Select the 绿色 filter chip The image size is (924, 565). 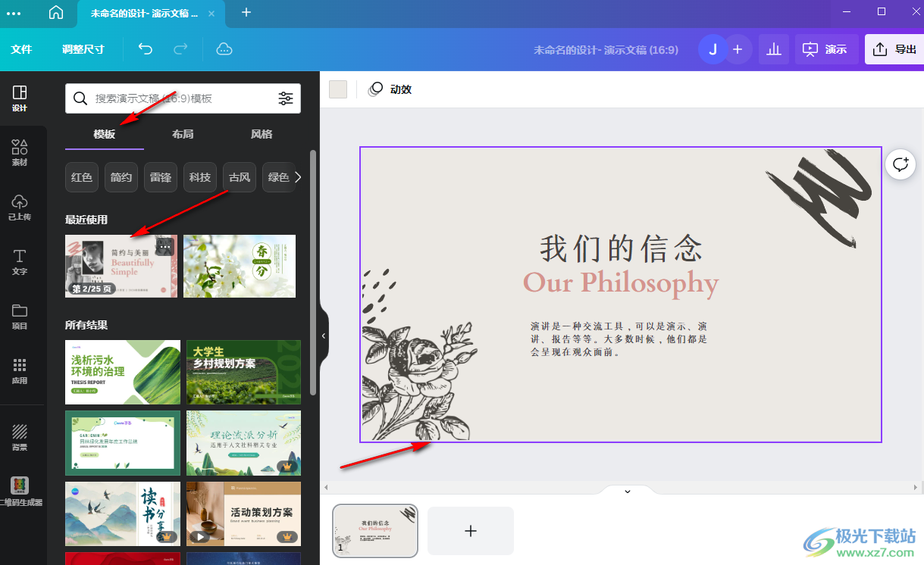[x=277, y=177]
